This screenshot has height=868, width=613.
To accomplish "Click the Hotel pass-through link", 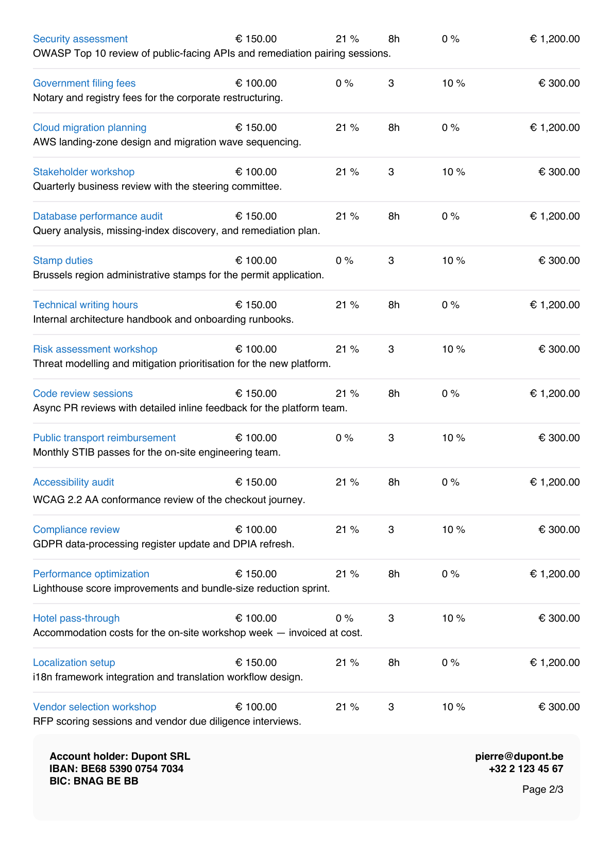I will click(x=76, y=619).
